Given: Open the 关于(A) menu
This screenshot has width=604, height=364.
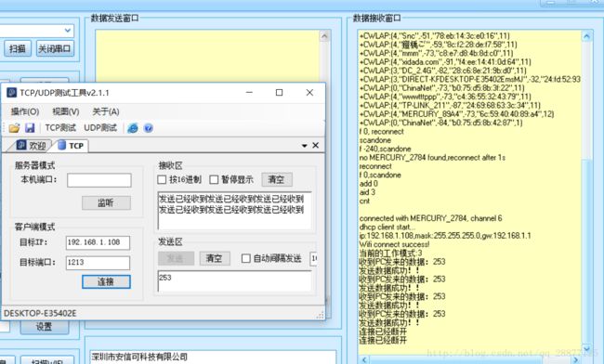Looking at the screenshot, I should coord(106,111).
